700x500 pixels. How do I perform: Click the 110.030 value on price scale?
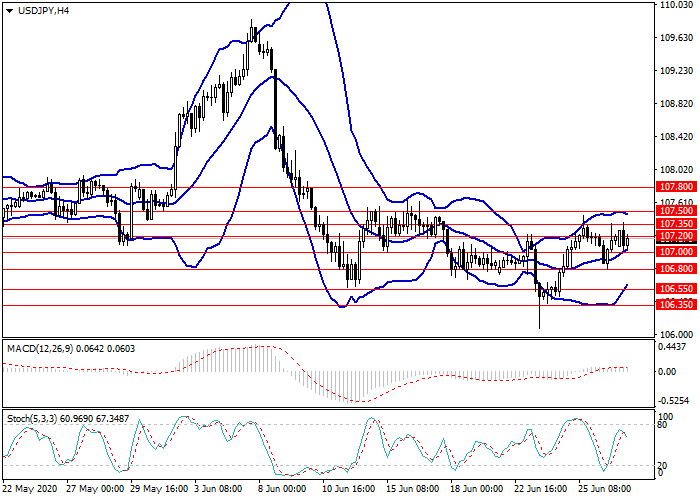pyautogui.click(x=677, y=6)
